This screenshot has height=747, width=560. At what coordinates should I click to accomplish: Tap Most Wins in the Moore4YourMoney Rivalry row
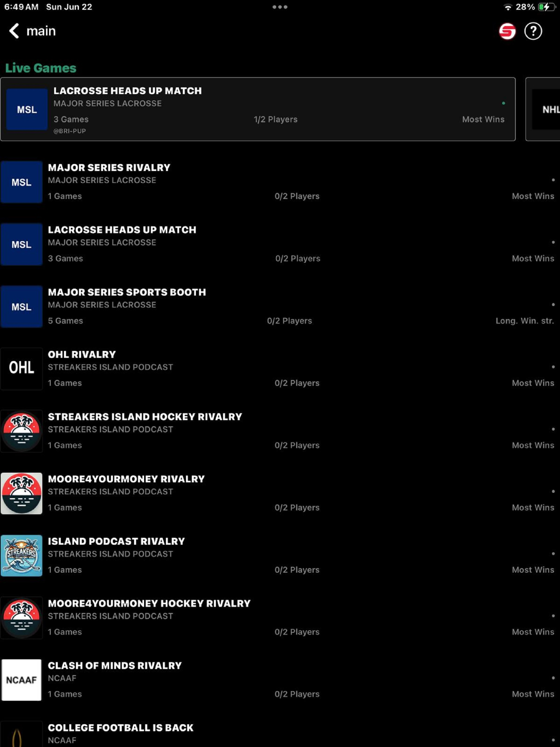click(533, 508)
